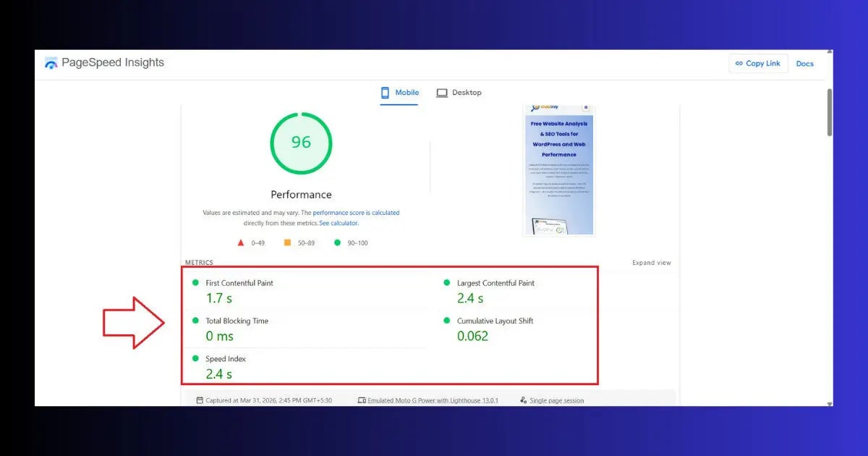Click the session icon beside Single page session
Image resolution: width=868 pixels, height=456 pixels.
[x=523, y=399]
